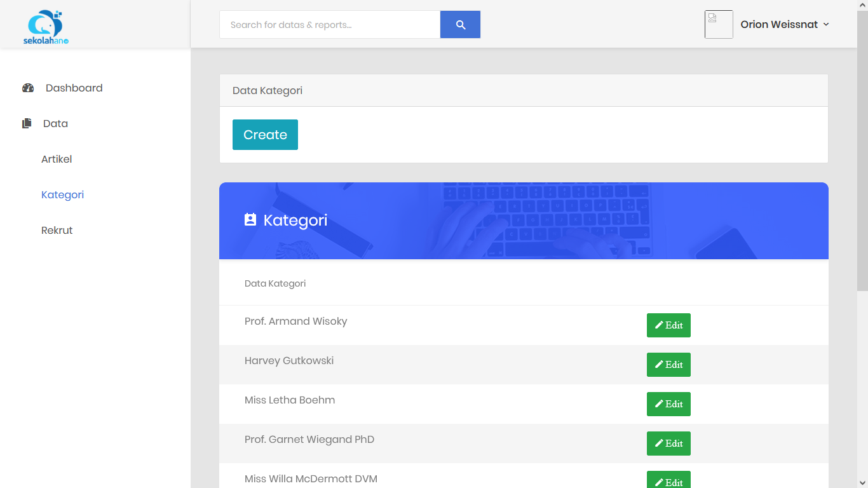Open Rekrut in the sidebar
The image size is (868, 488).
click(57, 231)
